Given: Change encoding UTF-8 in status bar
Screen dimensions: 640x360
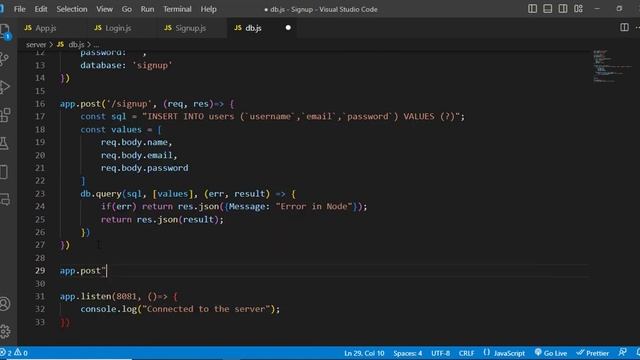Looking at the screenshot, I should pos(440,353).
